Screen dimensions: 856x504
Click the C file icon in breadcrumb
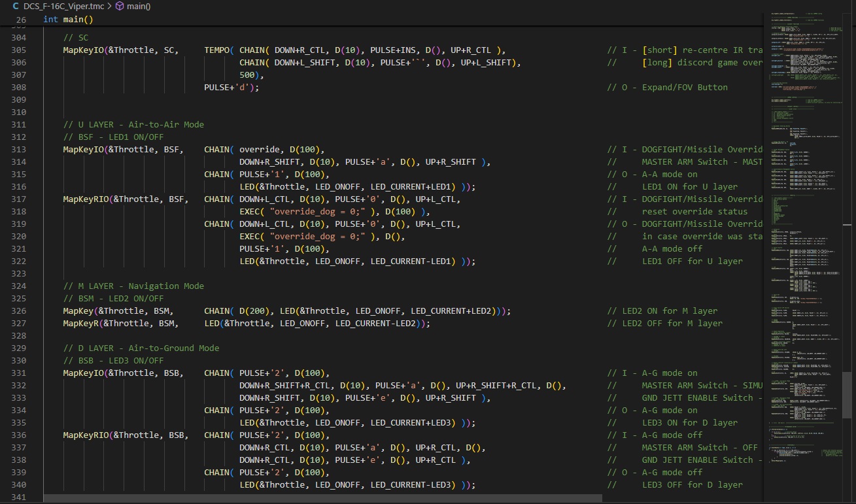click(16, 6)
